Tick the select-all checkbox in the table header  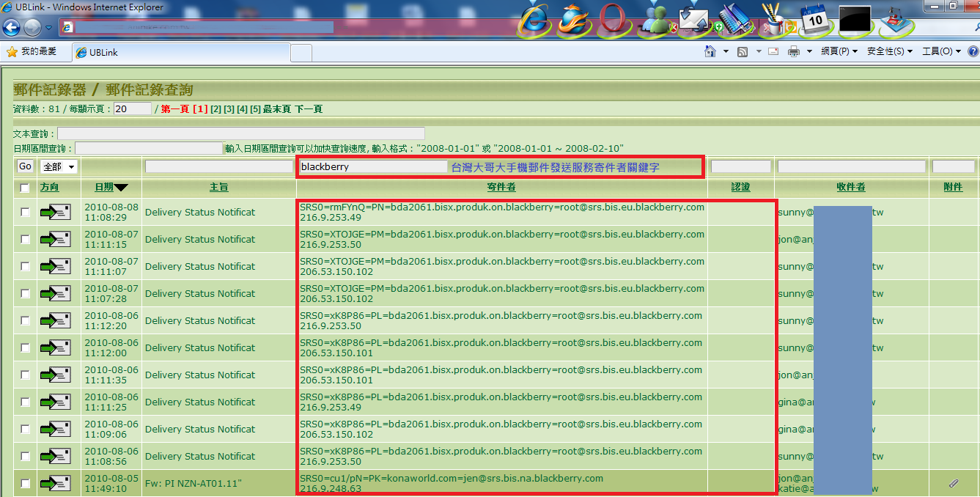click(25, 188)
